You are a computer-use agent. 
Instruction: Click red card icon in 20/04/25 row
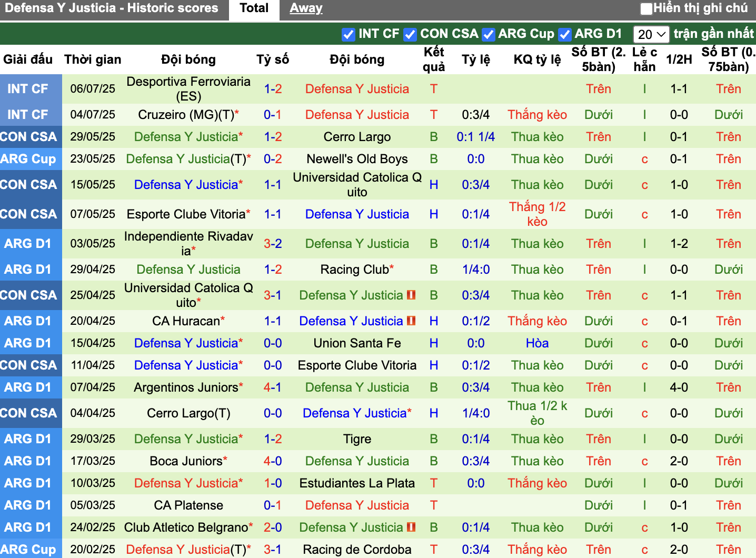point(411,321)
